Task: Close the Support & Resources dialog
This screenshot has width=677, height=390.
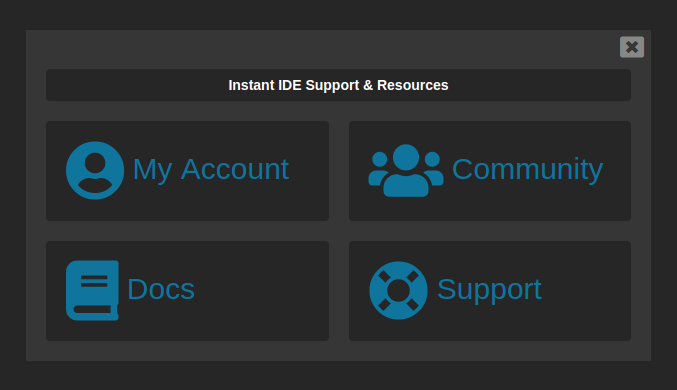Action: [x=632, y=47]
